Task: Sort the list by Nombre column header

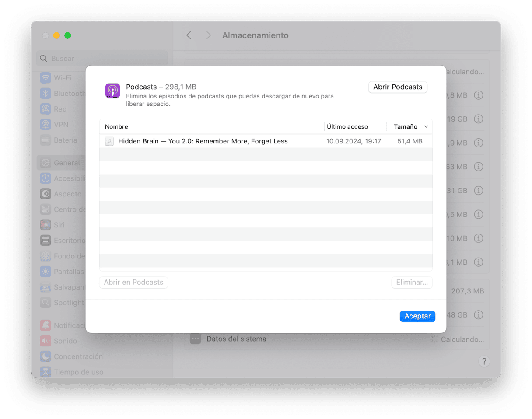Action: coord(116,127)
